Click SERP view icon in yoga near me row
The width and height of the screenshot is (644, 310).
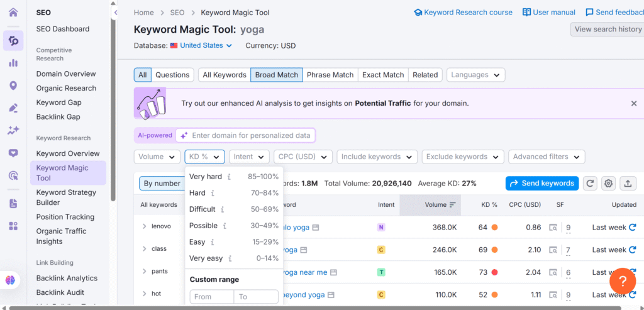point(553,272)
